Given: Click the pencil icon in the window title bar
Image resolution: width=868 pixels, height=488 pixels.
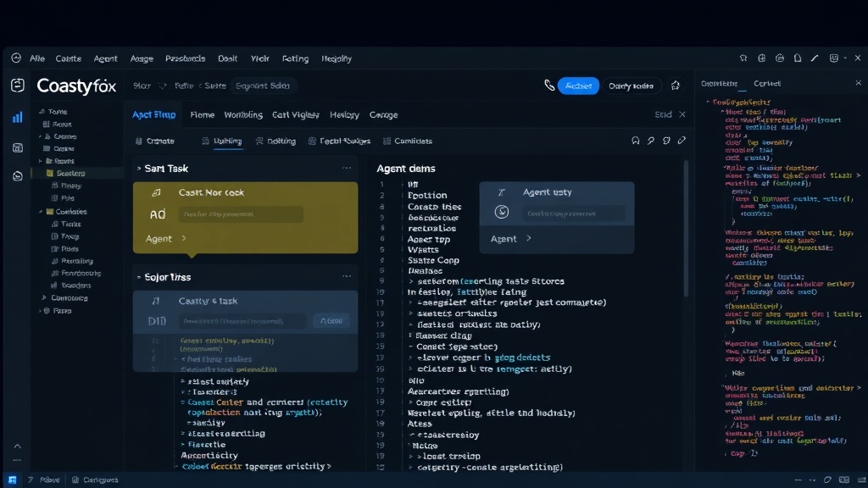Looking at the screenshot, I should point(815,58).
